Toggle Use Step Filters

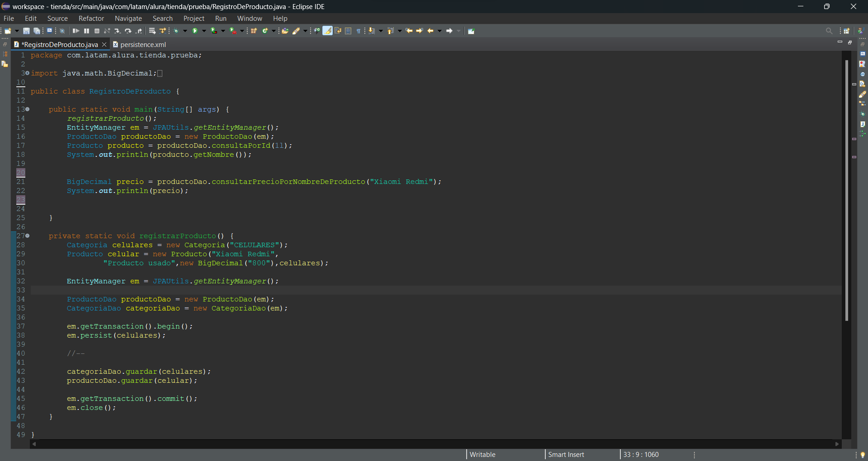click(163, 31)
